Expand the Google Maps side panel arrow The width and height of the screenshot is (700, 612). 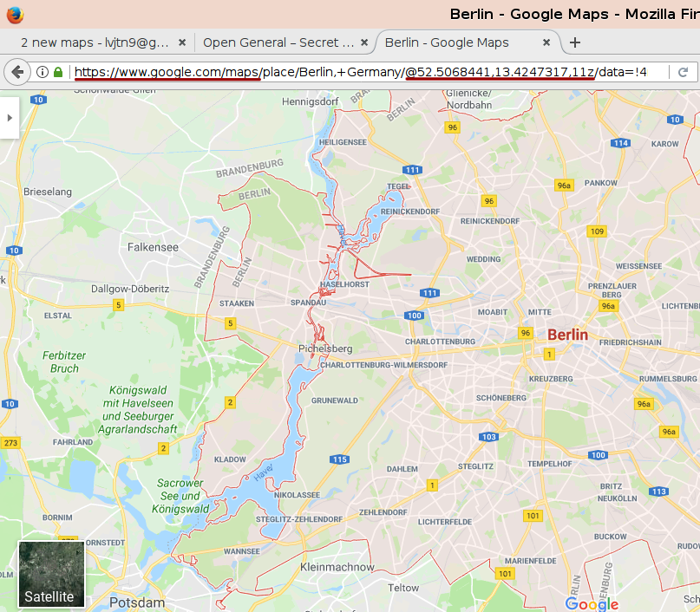tap(10, 118)
